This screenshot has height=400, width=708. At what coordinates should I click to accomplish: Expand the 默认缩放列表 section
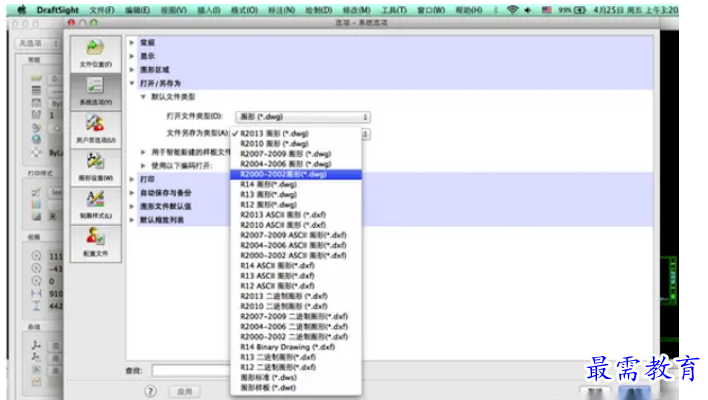(x=132, y=220)
